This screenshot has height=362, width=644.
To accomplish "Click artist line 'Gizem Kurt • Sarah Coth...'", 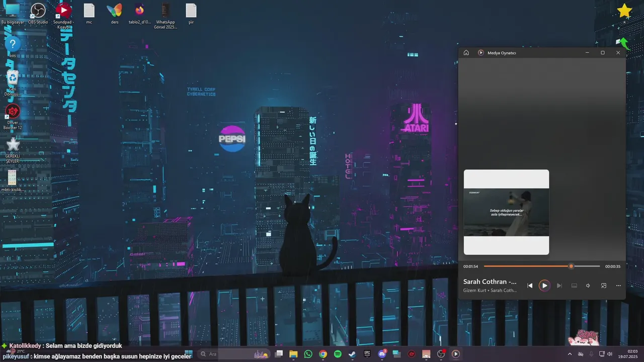I will [x=490, y=291].
